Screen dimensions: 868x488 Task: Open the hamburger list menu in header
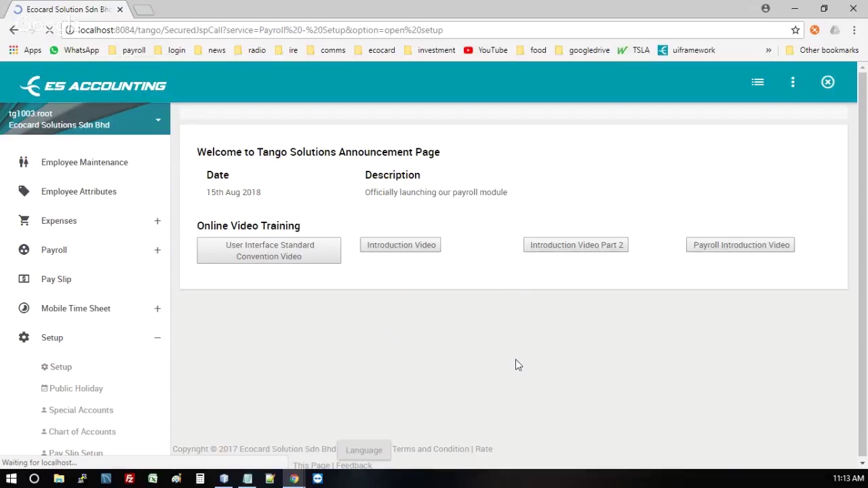[x=757, y=82]
